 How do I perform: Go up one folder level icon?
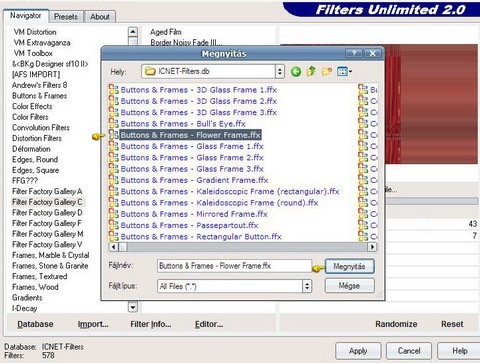(311, 71)
